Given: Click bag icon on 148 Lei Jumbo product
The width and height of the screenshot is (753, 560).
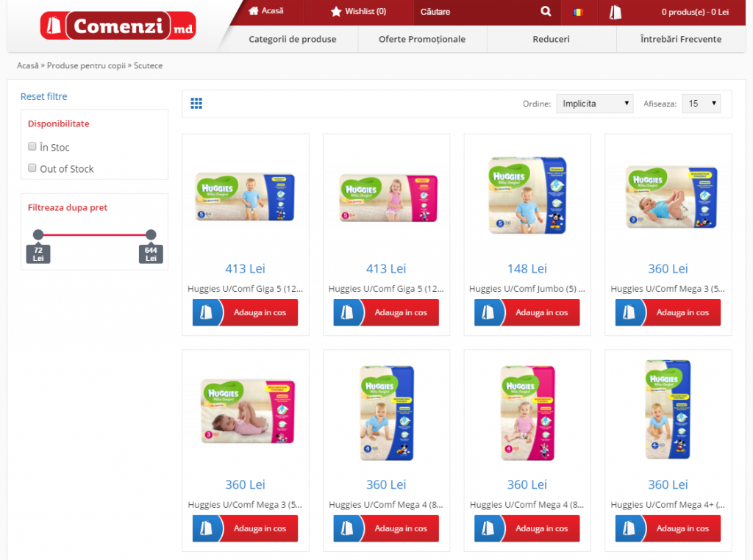Looking at the screenshot, I should click(x=489, y=312).
